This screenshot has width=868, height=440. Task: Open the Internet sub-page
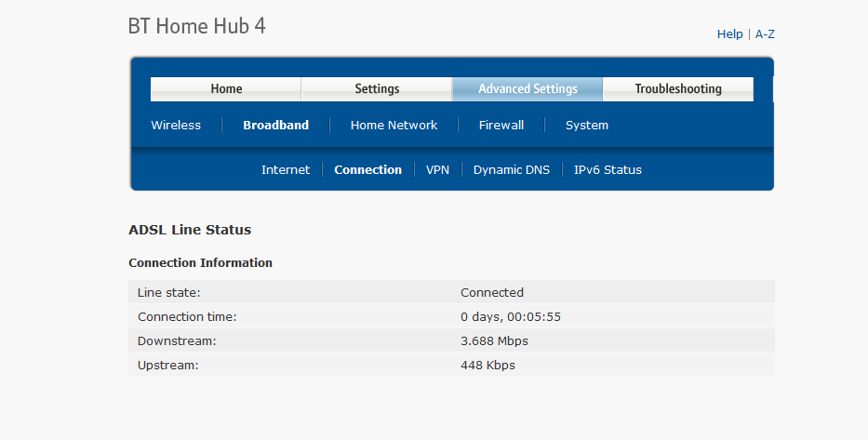click(286, 170)
